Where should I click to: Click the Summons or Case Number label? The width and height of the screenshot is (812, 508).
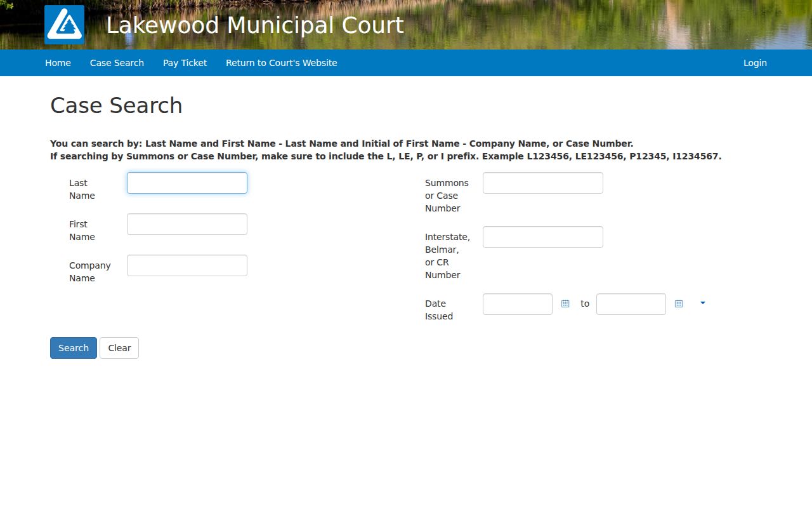click(447, 196)
